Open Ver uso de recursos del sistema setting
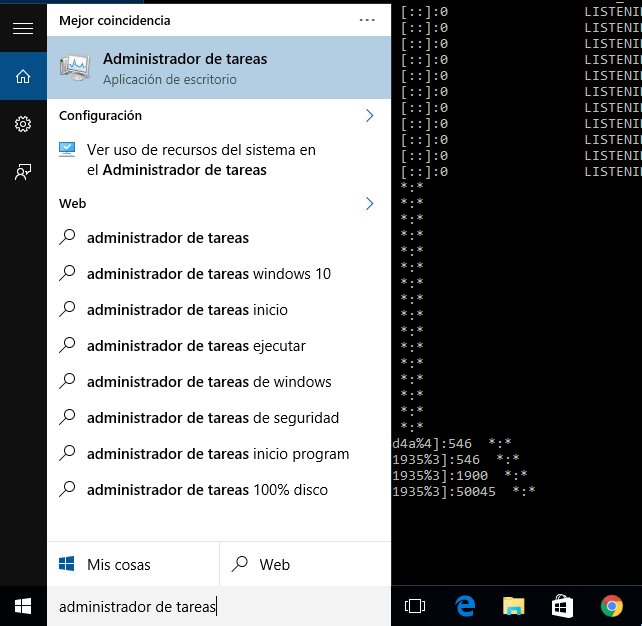This screenshot has width=642, height=626. tap(219, 160)
